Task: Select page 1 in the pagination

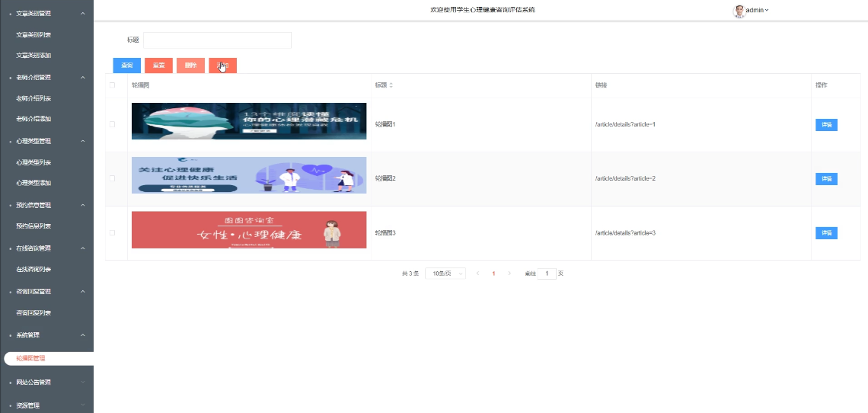Action: tap(494, 274)
